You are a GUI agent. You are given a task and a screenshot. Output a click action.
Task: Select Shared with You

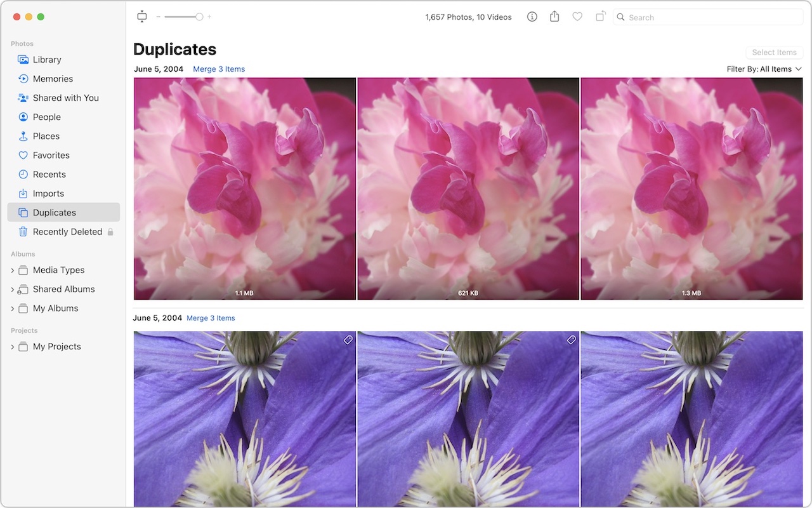[65, 97]
